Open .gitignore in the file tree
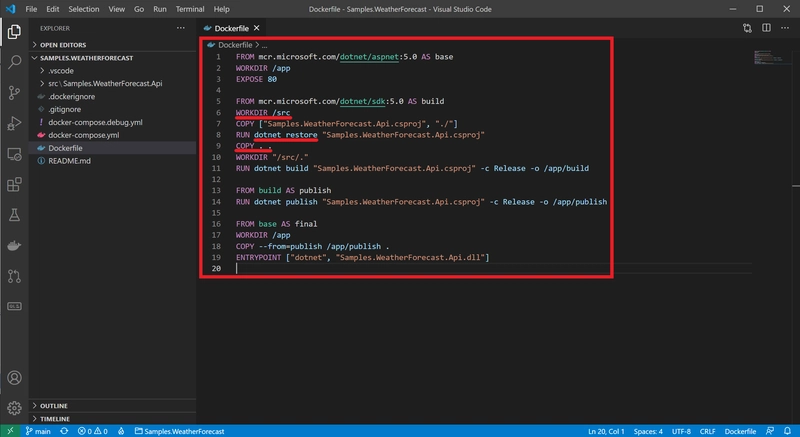 (x=112, y=109)
